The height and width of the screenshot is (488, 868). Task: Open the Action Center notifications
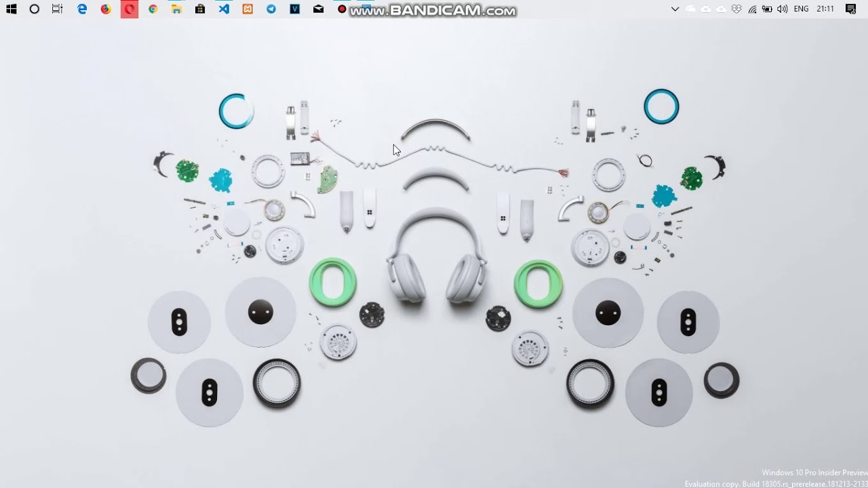pos(851,9)
